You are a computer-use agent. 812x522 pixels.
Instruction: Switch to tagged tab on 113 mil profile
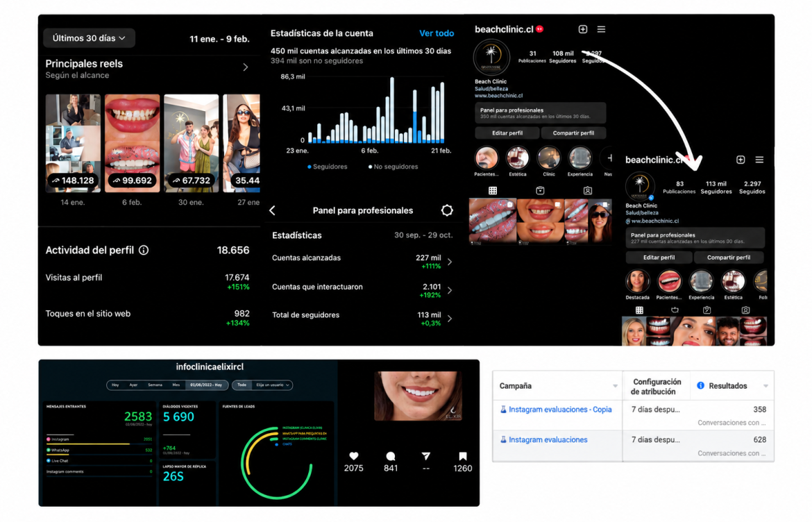pos(745,310)
